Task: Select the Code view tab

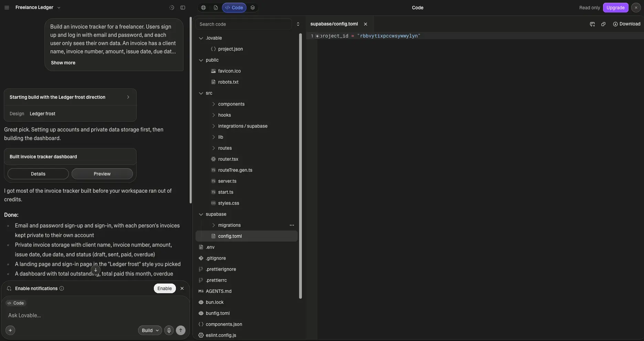Action: click(x=234, y=8)
